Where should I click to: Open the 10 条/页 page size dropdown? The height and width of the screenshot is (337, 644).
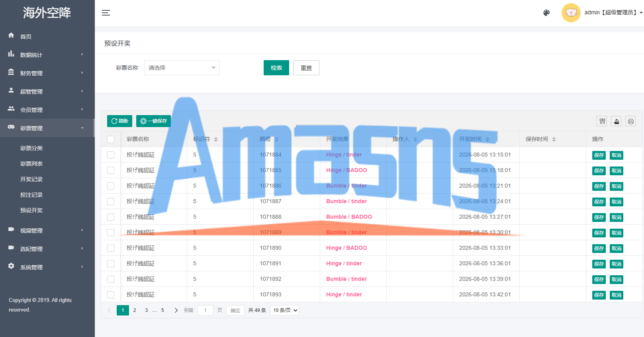click(x=284, y=310)
